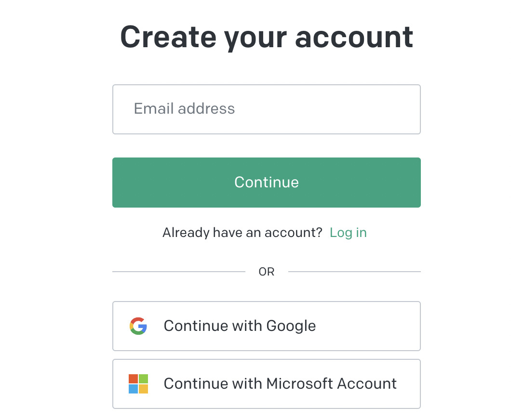Choose Continue with Microsoft Account
511x420 pixels.
pyautogui.click(x=267, y=384)
